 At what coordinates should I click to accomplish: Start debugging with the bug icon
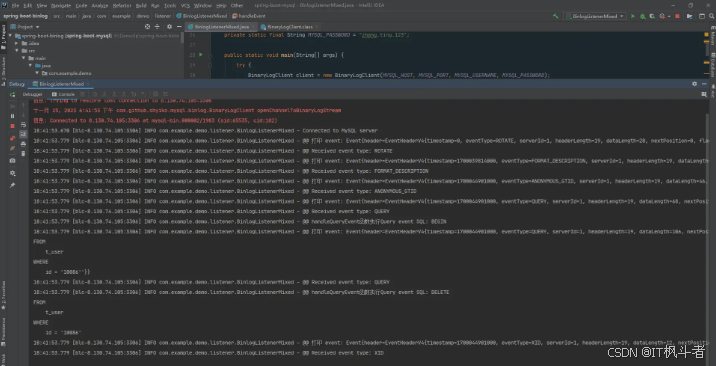pos(643,16)
